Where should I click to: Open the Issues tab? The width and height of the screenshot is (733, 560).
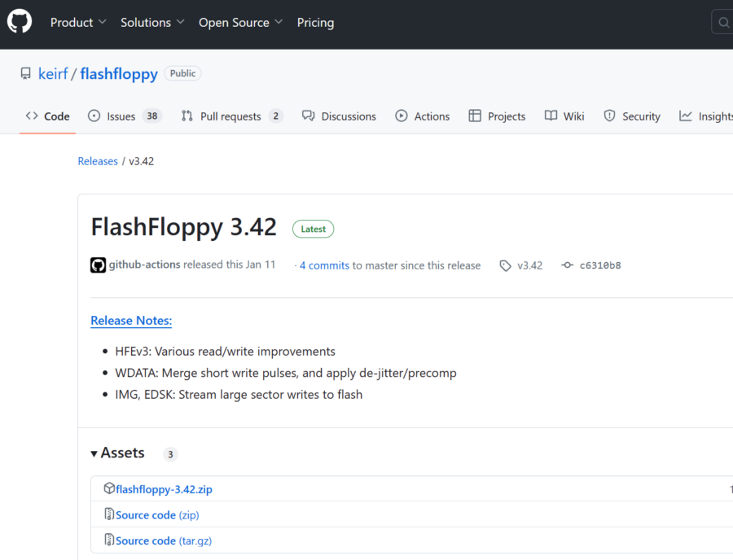(125, 116)
